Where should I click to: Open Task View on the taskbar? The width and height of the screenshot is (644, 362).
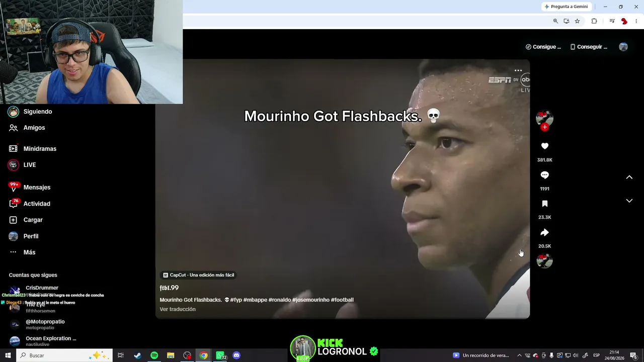tap(121, 355)
